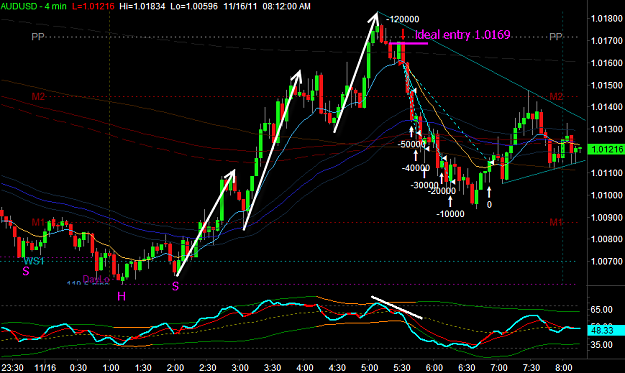
Task: Click the -120000 position label
Action: click(403, 19)
